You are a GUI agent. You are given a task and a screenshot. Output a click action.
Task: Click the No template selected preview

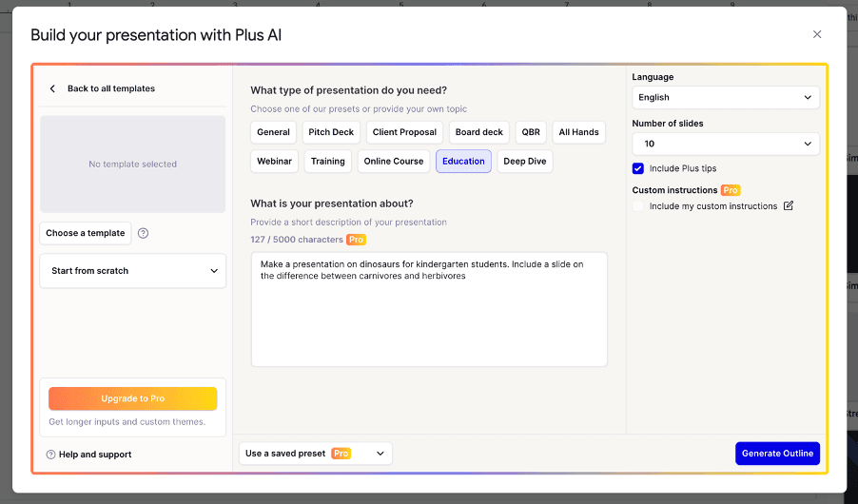pyautogui.click(x=133, y=165)
